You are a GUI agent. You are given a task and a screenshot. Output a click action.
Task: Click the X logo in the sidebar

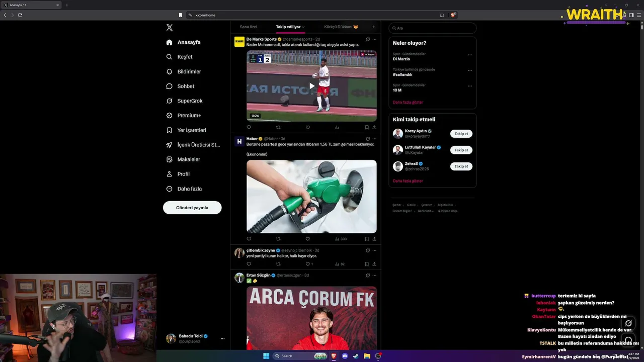point(170,28)
